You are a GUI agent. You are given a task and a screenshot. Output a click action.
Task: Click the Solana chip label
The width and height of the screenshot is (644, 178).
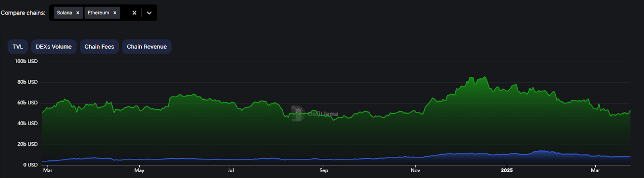pos(64,13)
